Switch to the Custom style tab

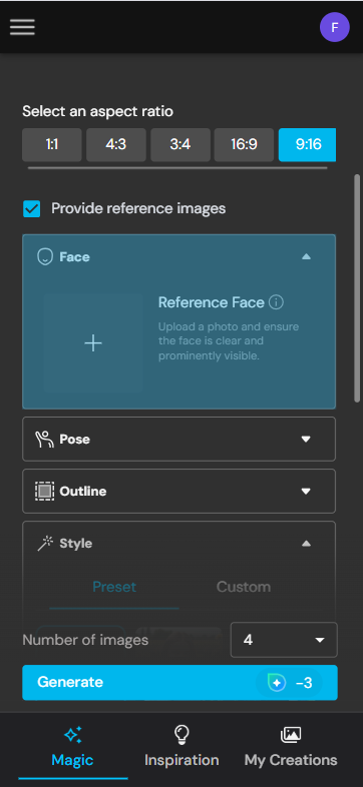(x=244, y=587)
